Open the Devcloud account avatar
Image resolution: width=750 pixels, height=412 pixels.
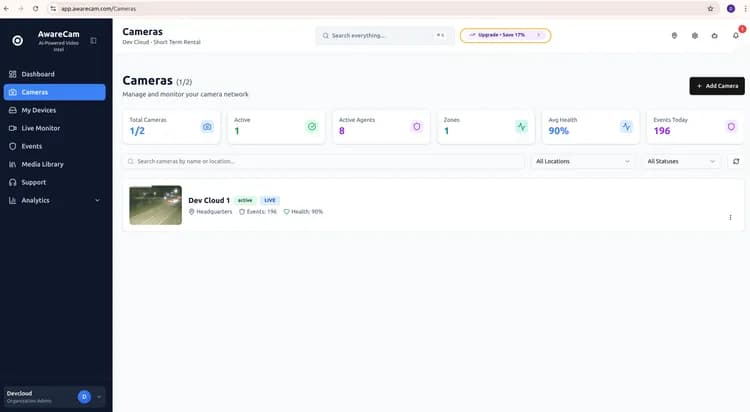click(x=84, y=397)
